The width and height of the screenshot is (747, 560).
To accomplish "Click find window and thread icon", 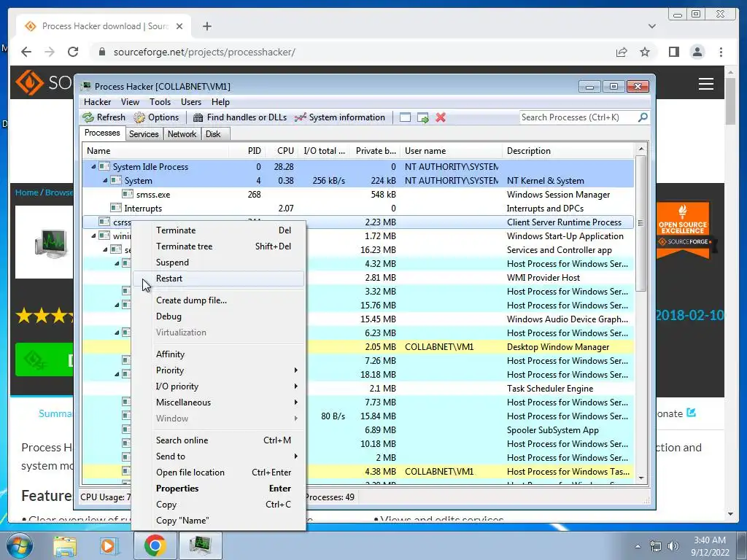I will pyautogui.click(x=422, y=117).
